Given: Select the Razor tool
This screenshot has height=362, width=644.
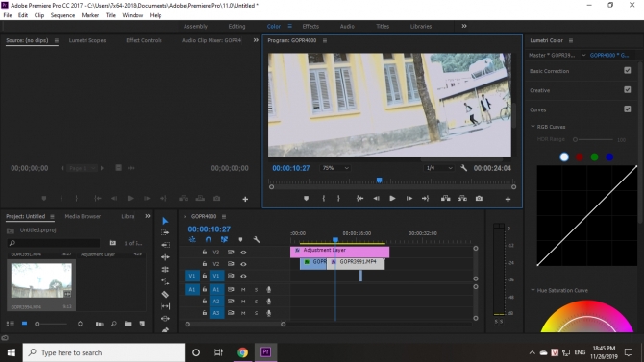Looking at the screenshot, I should (x=165, y=294).
